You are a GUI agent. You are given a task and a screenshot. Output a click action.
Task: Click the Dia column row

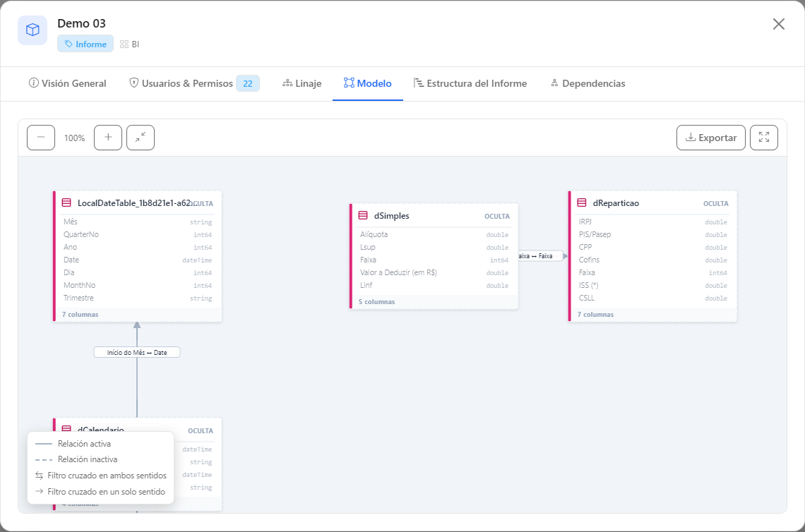(138, 272)
